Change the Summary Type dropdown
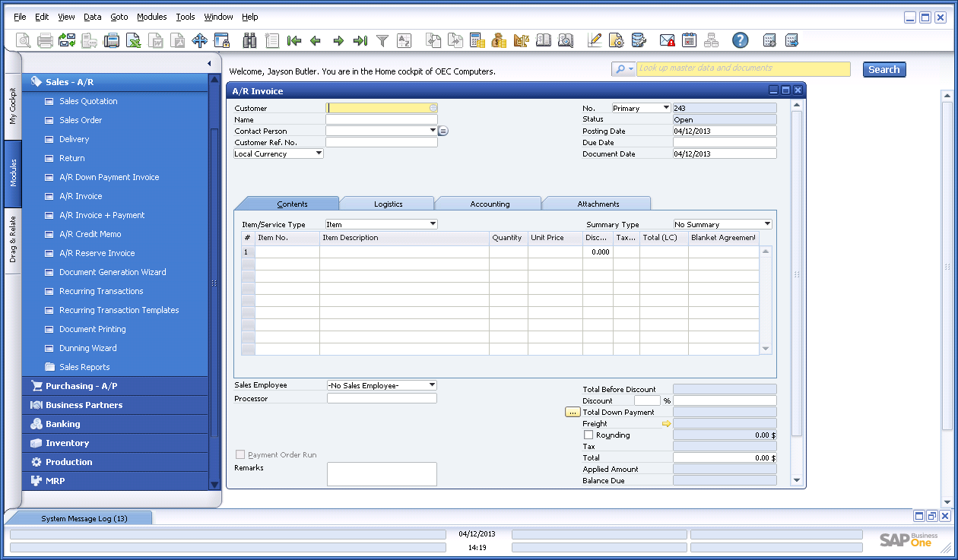Viewport: 958px width, 560px height. [767, 223]
